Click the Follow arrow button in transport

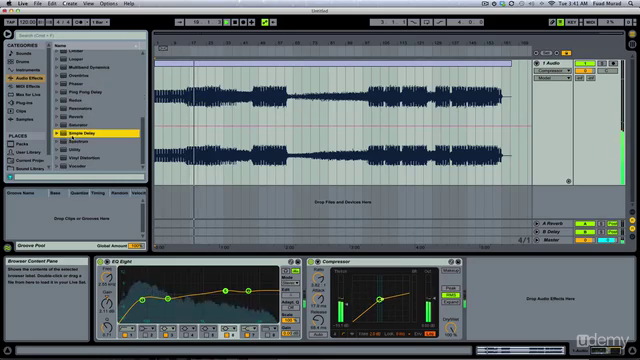tap(179, 22)
